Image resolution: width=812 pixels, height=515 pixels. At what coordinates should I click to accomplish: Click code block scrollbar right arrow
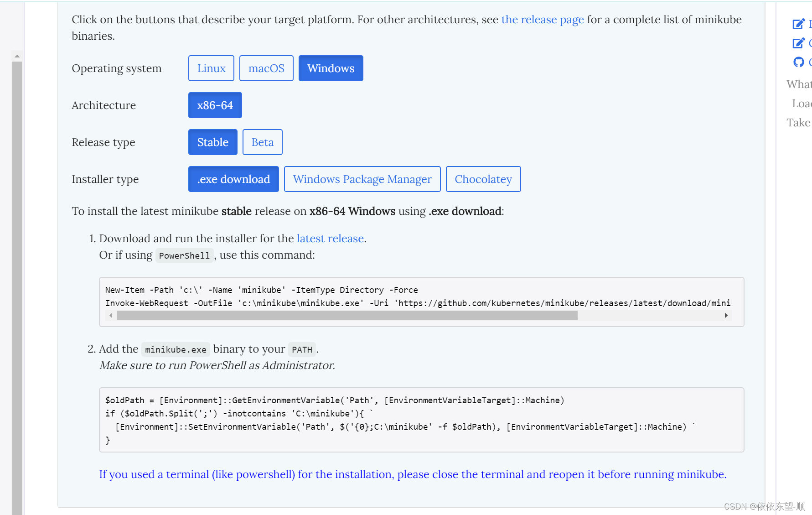click(x=726, y=316)
